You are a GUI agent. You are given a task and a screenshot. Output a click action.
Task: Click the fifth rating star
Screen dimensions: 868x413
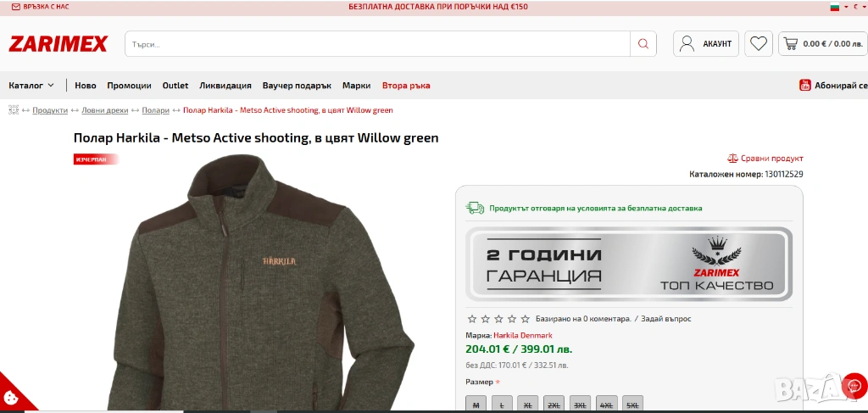point(526,319)
